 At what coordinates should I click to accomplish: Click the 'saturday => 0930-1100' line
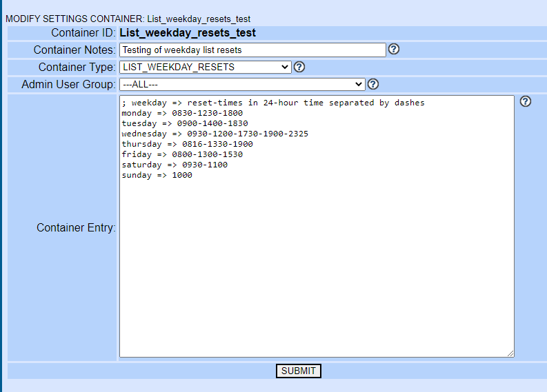click(175, 165)
